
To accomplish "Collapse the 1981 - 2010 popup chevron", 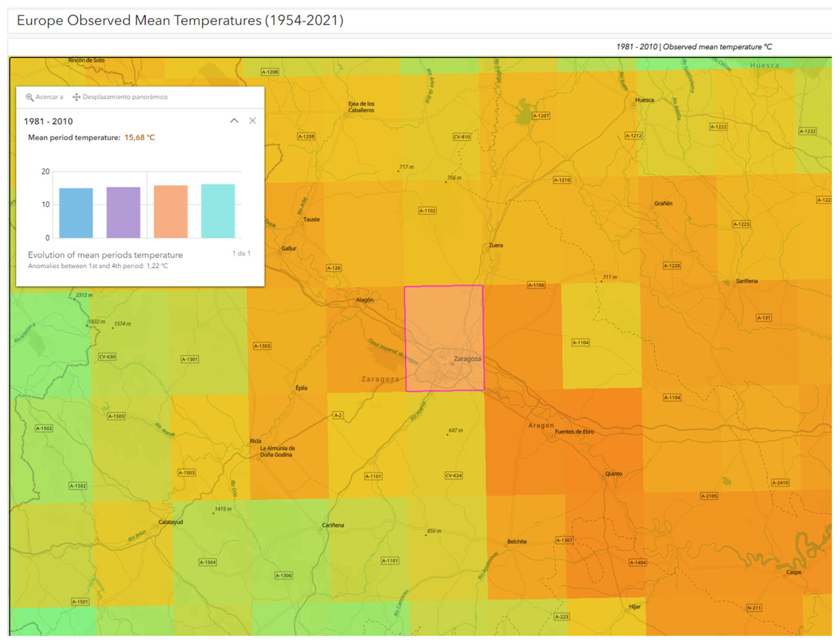I will tap(234, 121).
